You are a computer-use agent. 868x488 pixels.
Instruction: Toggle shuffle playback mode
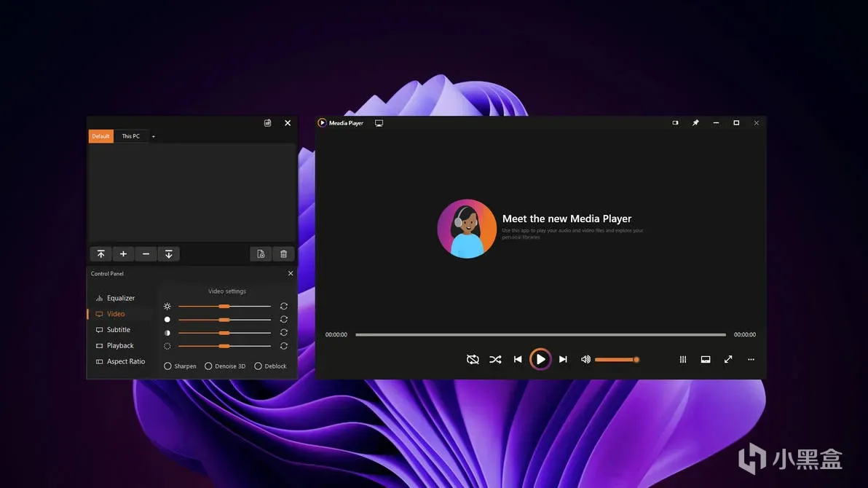click(x=495, y=360)
